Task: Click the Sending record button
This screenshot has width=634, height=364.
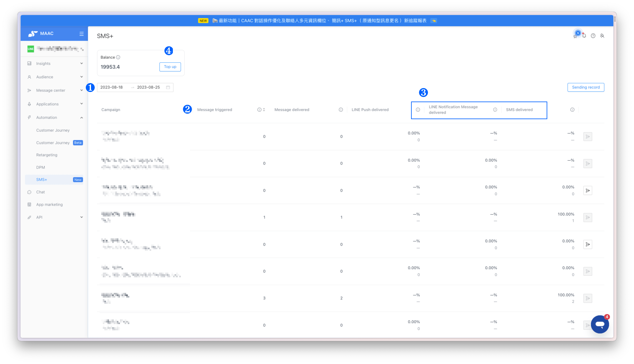Action: point(586,87)
